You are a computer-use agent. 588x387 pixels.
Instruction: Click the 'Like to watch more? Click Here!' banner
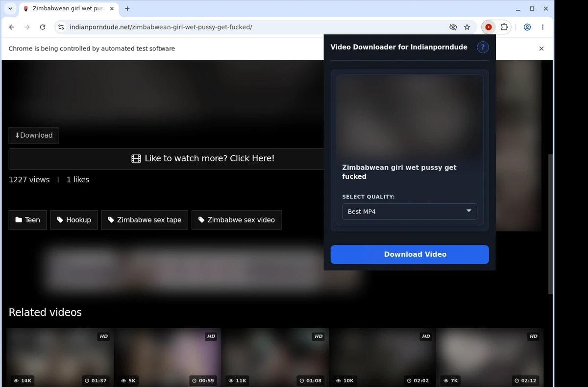203,159
